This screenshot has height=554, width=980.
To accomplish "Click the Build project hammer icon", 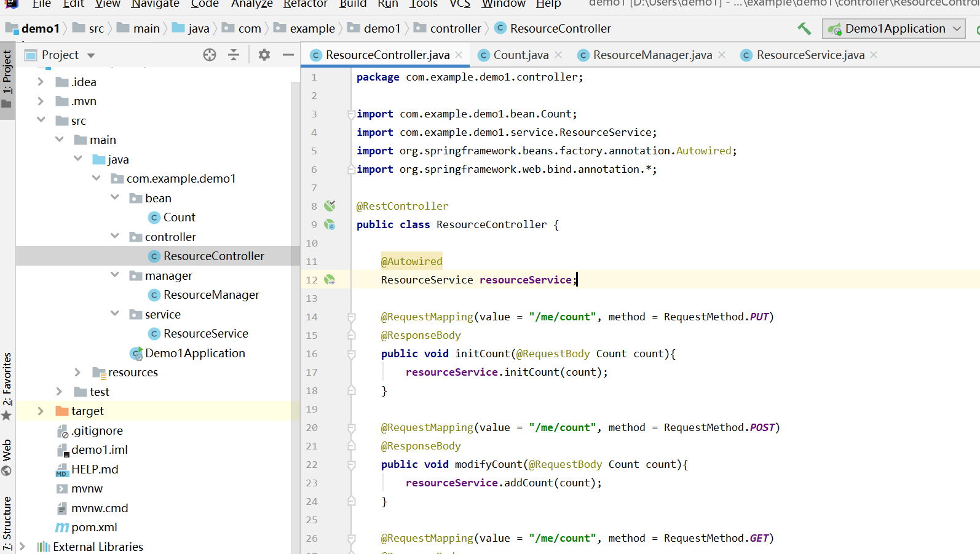I will (804, 28).
